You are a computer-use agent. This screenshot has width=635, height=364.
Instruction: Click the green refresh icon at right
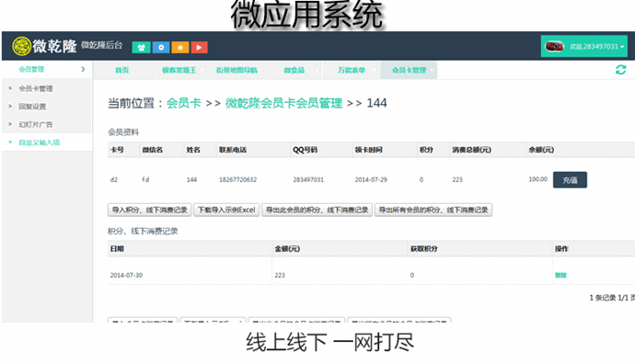pos(620,70)
